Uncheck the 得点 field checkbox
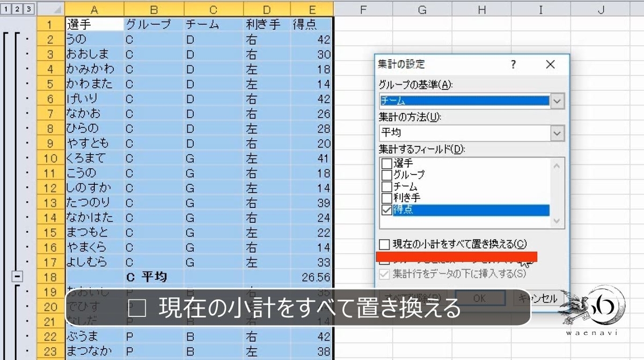644x360 pixels. (x=385, y=210)
